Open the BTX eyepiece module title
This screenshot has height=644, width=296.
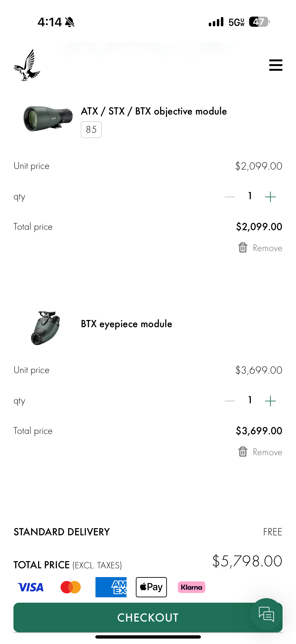pyautogui.click(x=126, y=324)
